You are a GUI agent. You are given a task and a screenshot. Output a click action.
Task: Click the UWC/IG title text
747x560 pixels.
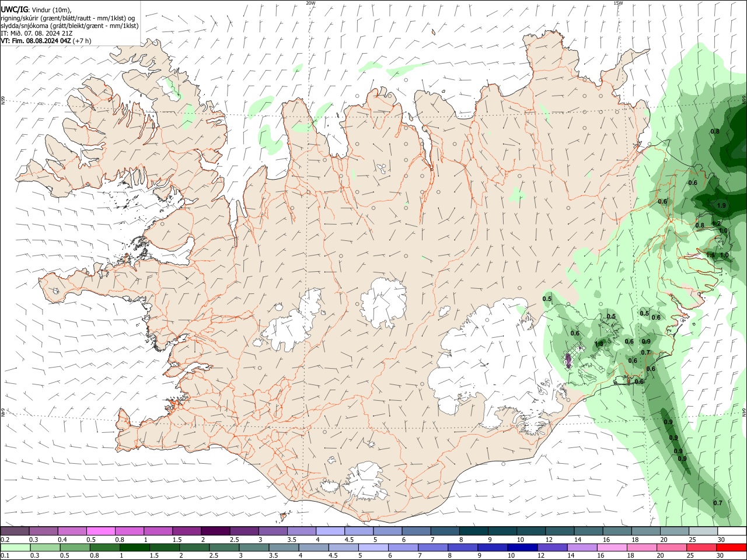[14, 9]
